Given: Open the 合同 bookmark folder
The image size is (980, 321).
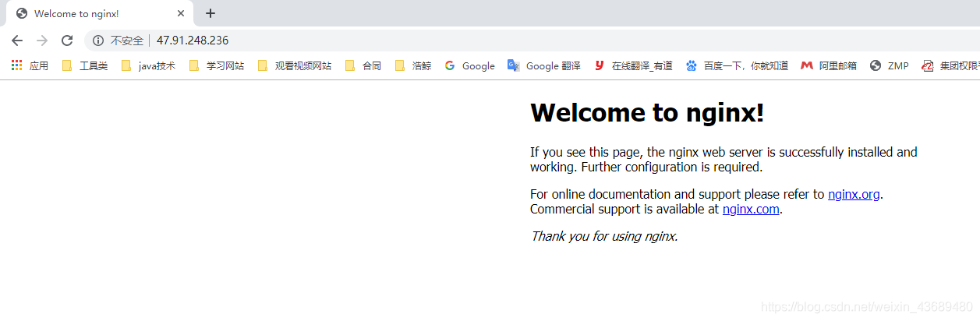Looking at the screenshot, I should coord(363,66).
